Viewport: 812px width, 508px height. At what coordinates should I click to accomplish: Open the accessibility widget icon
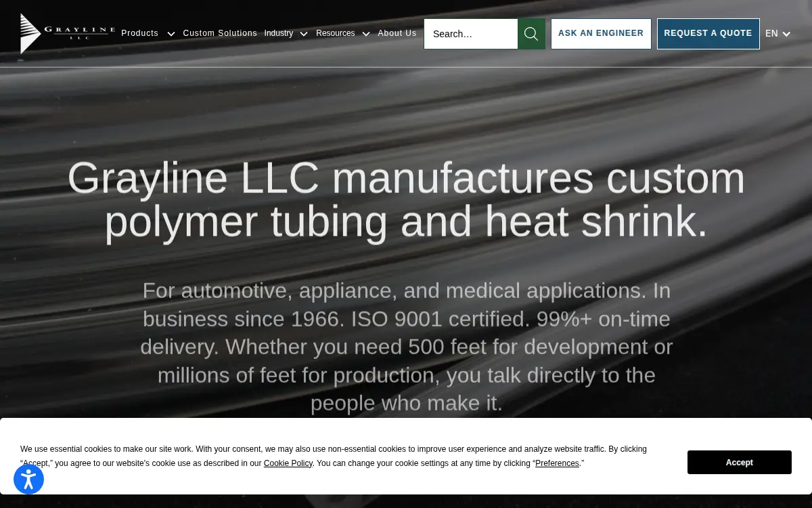28,480
